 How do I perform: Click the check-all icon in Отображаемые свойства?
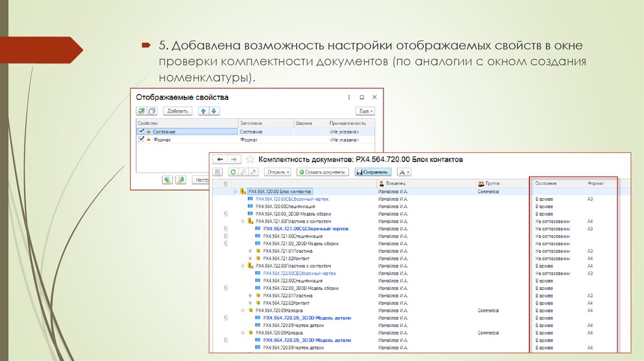(x=142, y=111)
